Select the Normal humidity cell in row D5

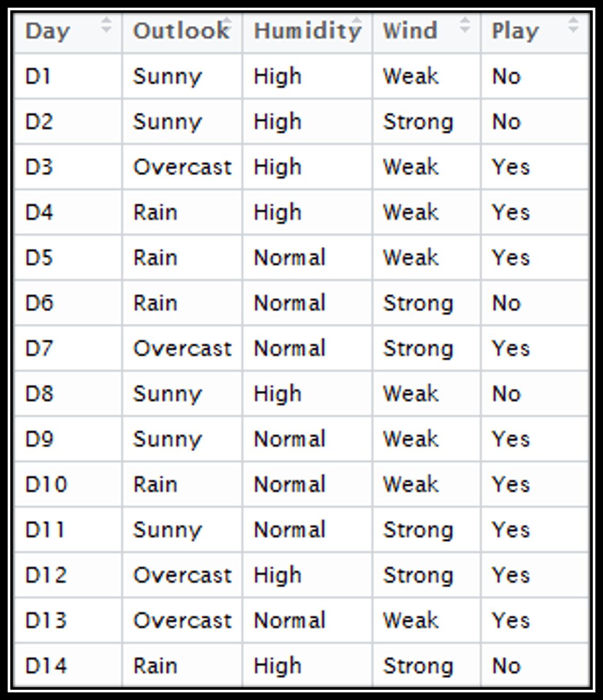(289, 258)
